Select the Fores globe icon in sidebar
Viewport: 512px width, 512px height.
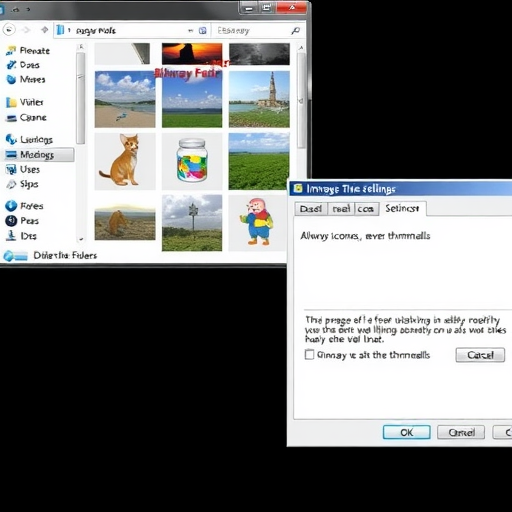11,206
